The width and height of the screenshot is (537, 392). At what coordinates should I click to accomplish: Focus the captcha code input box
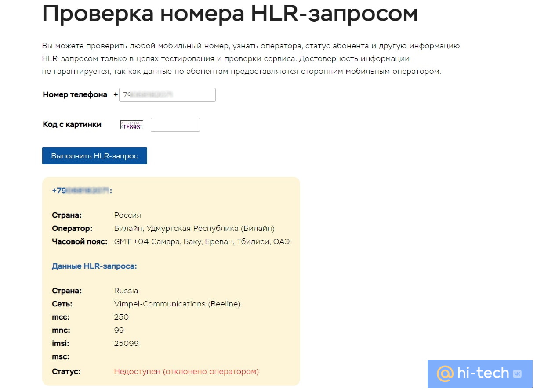tap(175, 125)
